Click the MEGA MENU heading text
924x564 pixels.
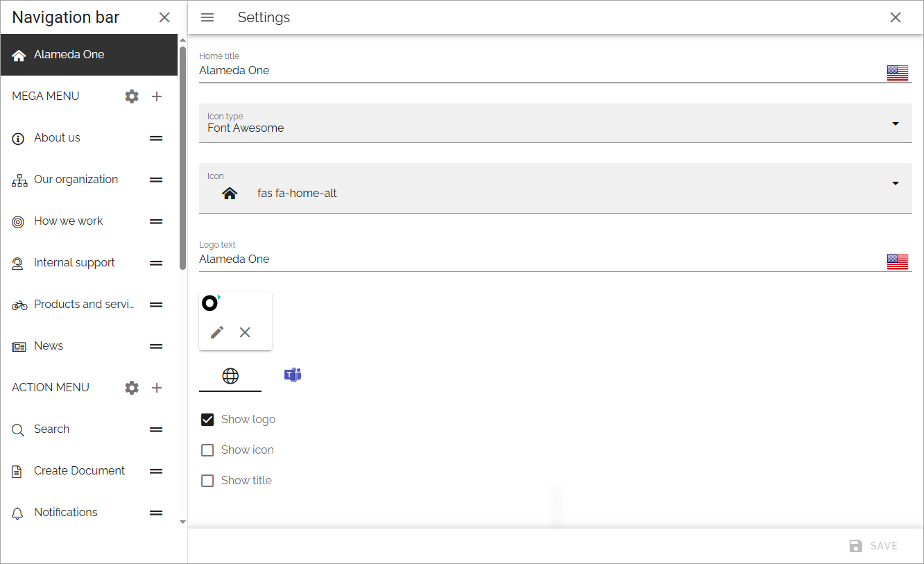pyautogui.click(x=46, y=96)
